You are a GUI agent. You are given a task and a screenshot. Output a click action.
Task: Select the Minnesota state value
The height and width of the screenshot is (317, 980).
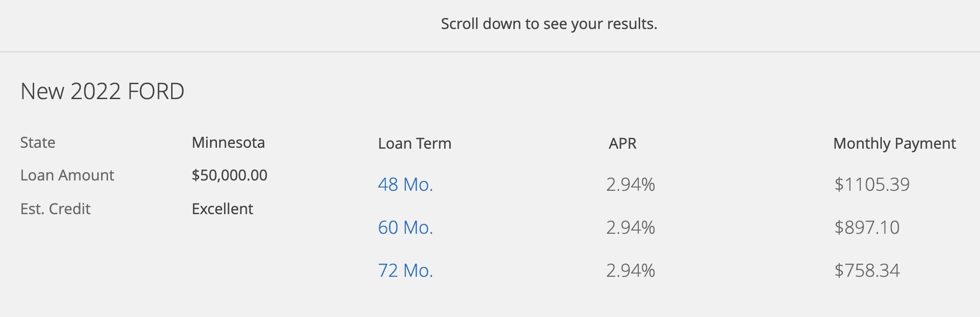[x=228, y=143]
